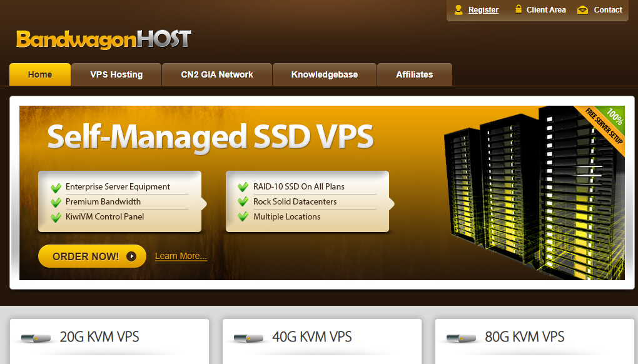The height and width of the screenshot is (364, 638).
Task: Click the BandwagonHOST logo
Action: pyautogui.click(x=104, y=39)
